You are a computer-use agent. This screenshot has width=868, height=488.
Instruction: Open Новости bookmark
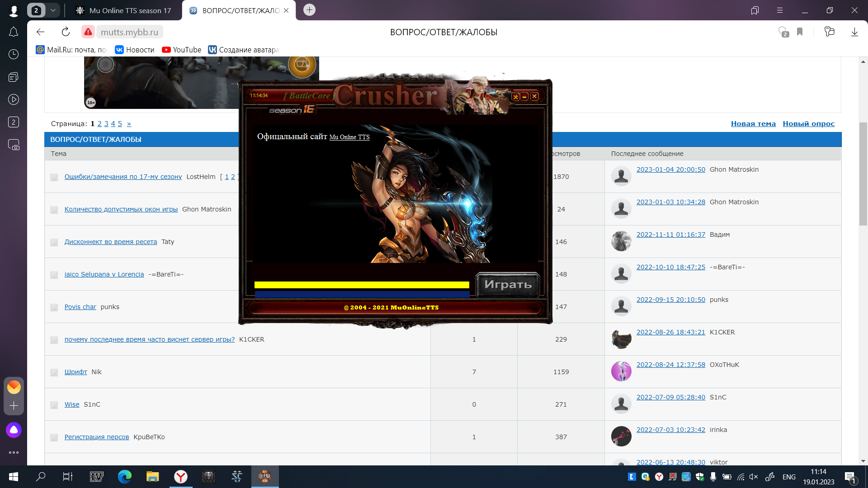tap(135, 50)
